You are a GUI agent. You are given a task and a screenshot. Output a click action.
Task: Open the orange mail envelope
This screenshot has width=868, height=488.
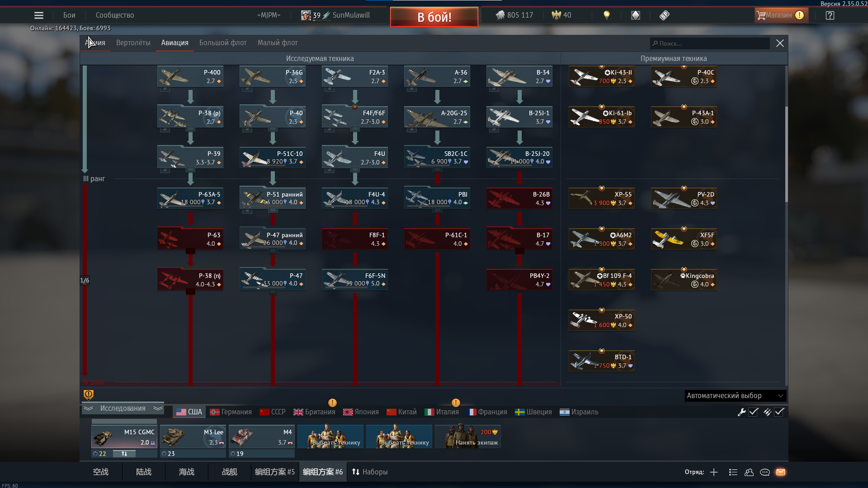[781, 472]
